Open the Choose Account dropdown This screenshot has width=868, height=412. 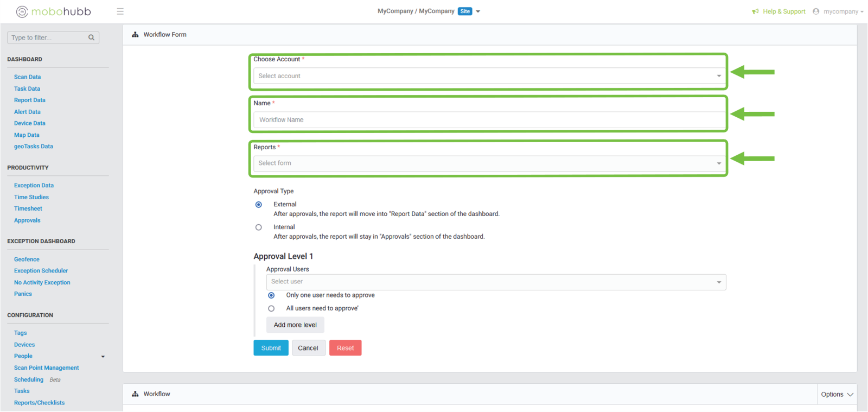tap(488, 76)
